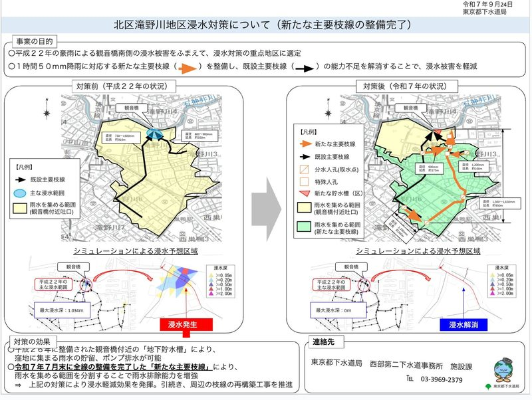The width and height of the screenshot is (532, 400).
Task: Click the green swatch for 新たな主要枝線 range
Action: pos(304,227)
